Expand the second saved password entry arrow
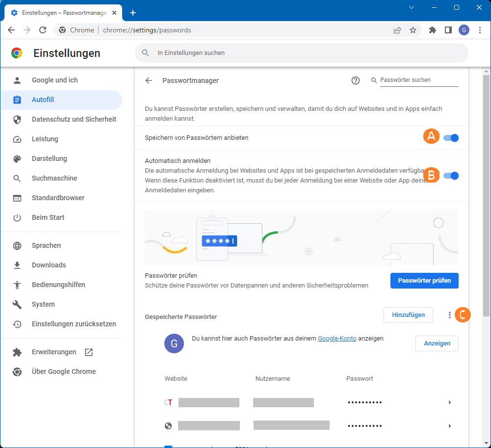491x448 pixels. pyautogui.click(x=450, y=425)
